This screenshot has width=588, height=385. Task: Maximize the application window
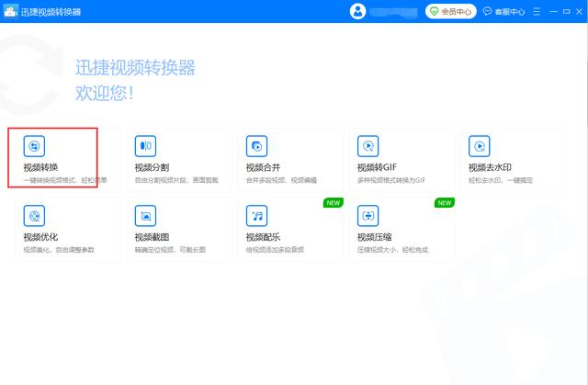(566, 12)
